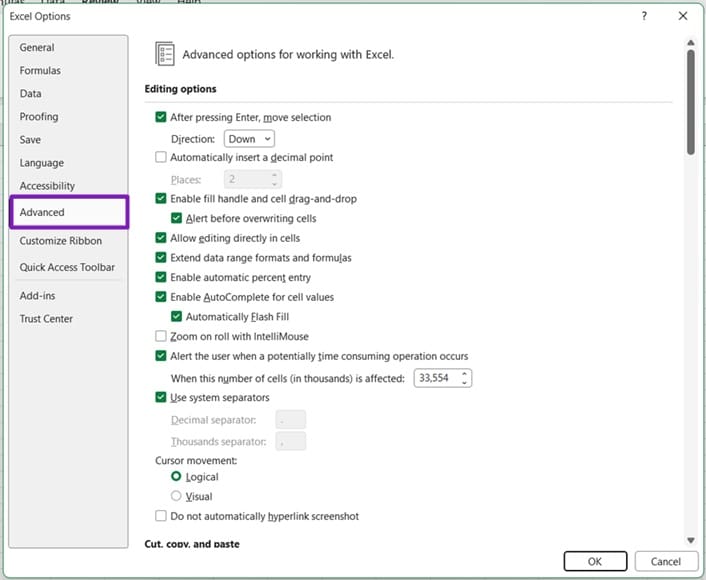Toggle After pressing Enter, move selection
Viewport: 706px width, 580px height.
(161, 117)
